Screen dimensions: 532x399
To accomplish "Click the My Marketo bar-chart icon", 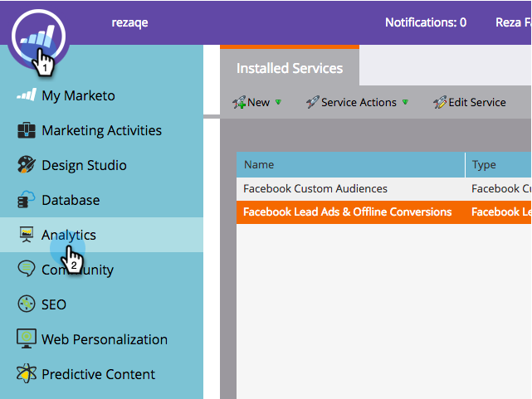I will click(x=27, y=95).
